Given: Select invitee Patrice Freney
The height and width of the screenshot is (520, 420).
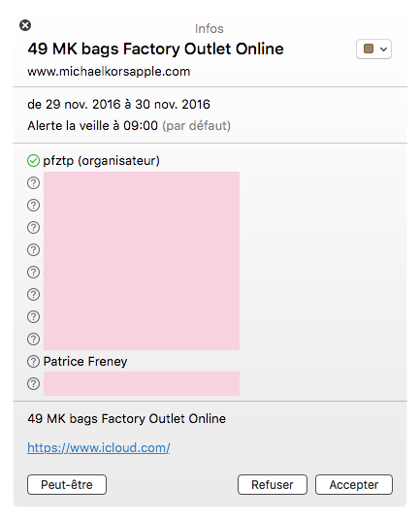Looking at the screenshot, I should [85, 362].
